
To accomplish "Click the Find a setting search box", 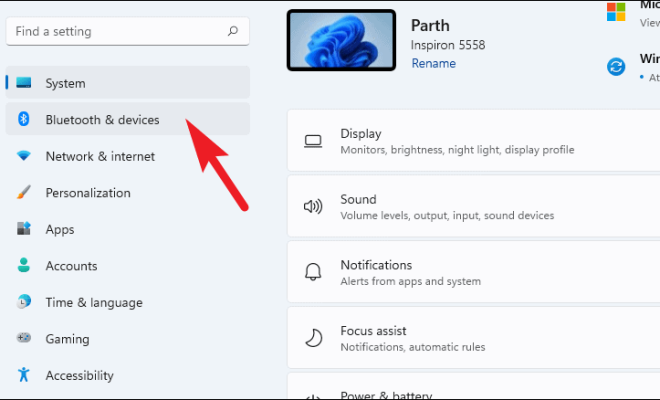I will (x=128, y=31).
